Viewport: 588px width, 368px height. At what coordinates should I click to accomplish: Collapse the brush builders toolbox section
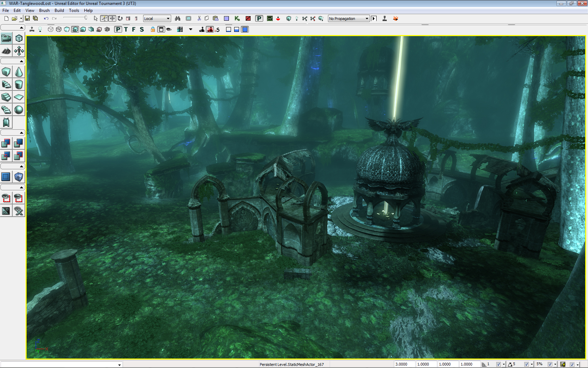13,61
